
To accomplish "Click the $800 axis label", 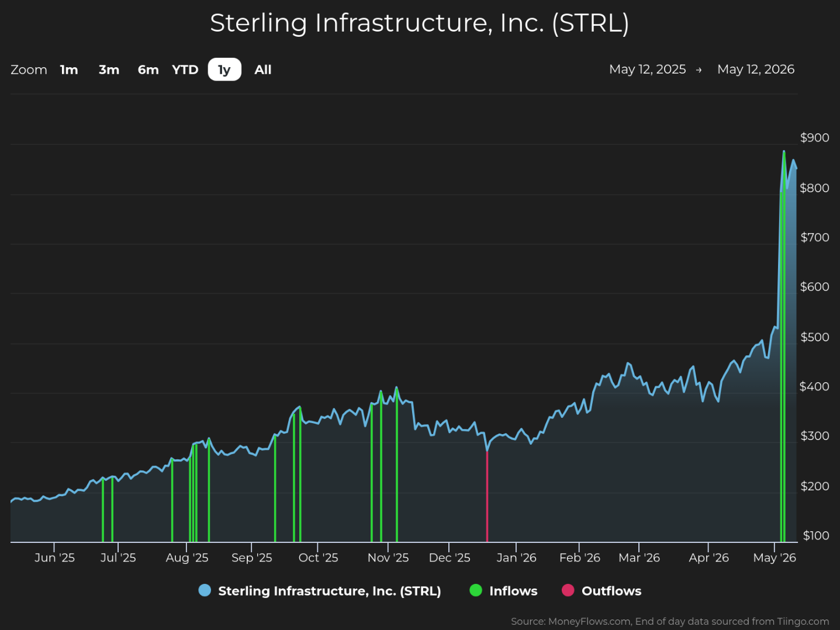I will (x=814, y=188).
